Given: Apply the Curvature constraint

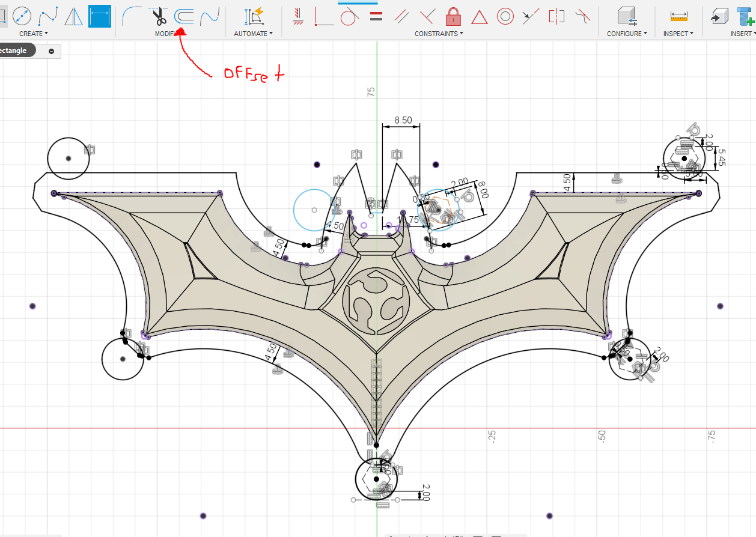Looking at the screenshot, I should tap(582, 16).
